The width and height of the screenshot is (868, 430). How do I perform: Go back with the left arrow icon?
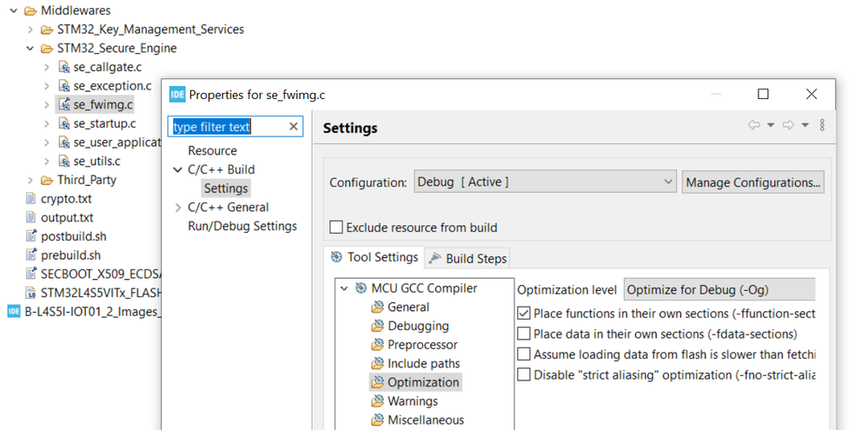(x=754, y=126)
